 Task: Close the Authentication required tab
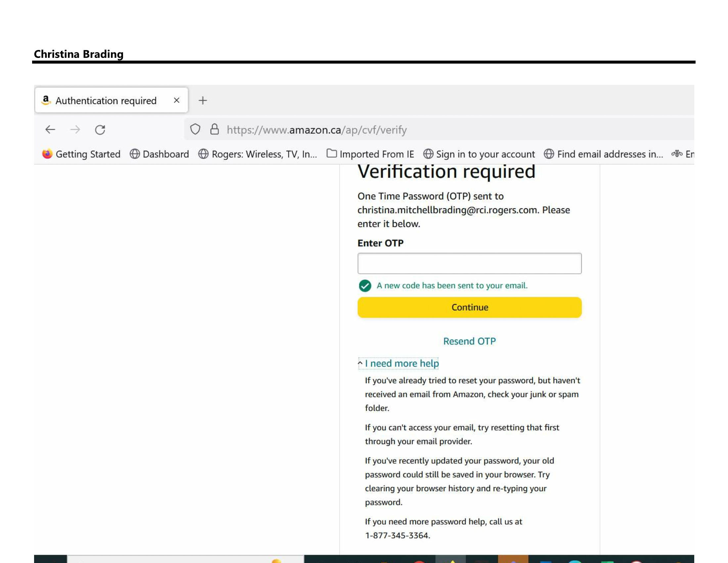tap(177, 100)
